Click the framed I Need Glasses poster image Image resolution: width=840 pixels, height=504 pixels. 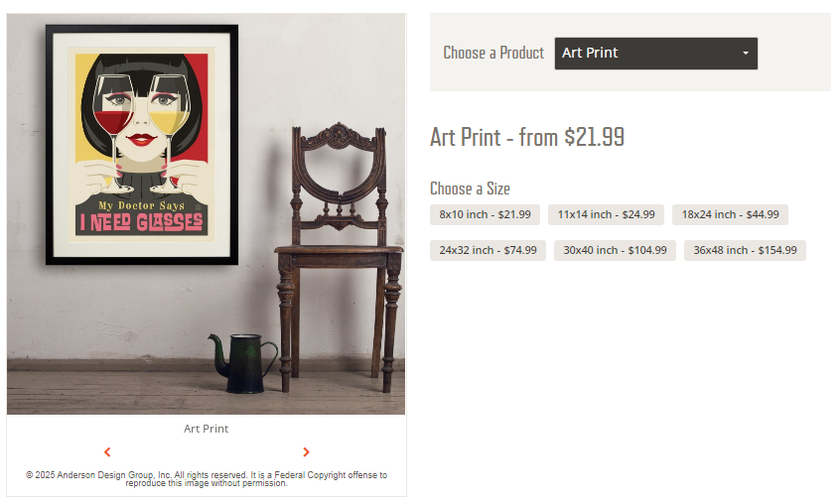point(142,145)
